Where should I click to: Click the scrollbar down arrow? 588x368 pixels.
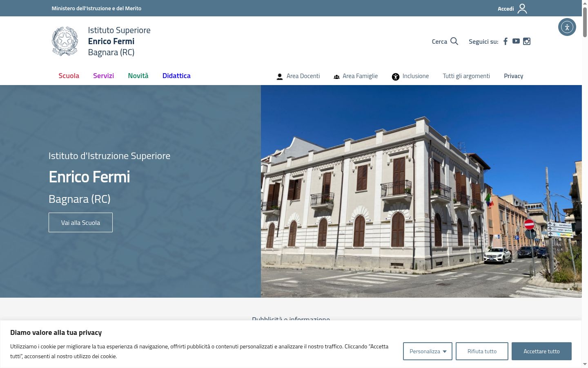tap(585, 364)
